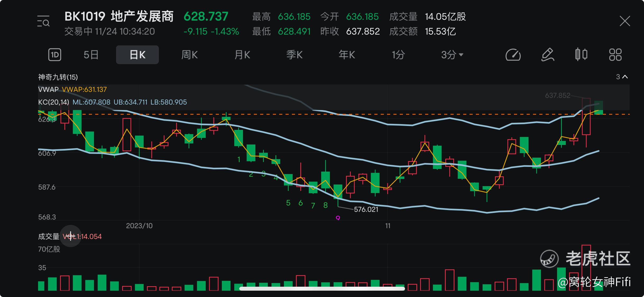Open the 3分 interval dropdown
Viewport: 644px width, 297px height.
click(452, 55)
